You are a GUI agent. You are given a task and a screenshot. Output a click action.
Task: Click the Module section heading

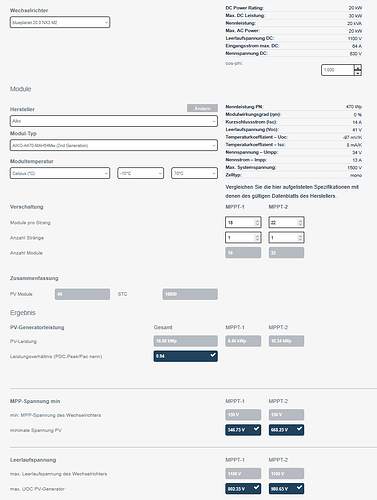(21, 89)
